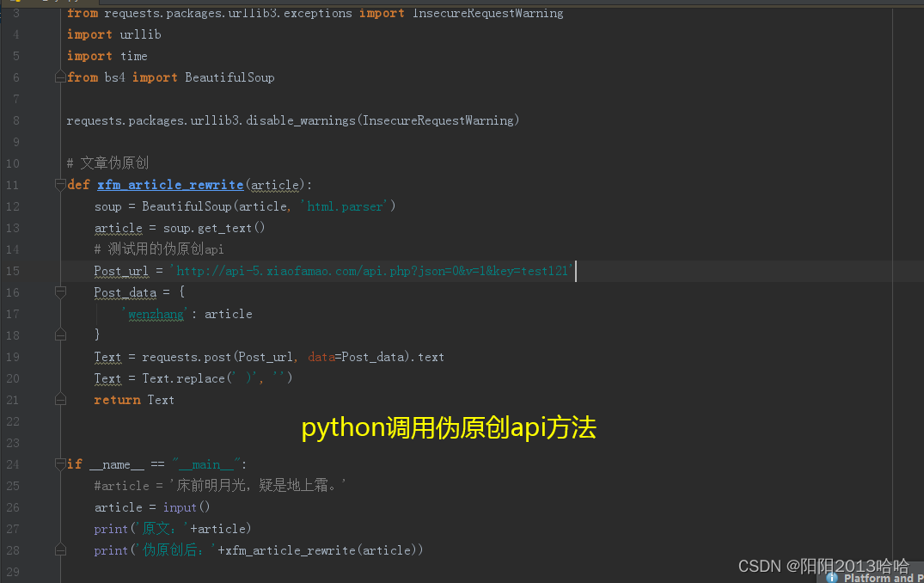Click the '原文：' print statement on line 27
Viewport: 924px width, 583px height.
tap(173, 529)
